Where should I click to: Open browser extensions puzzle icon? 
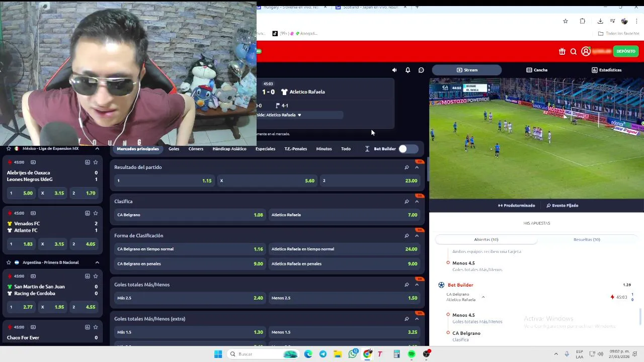coord(582,21)
